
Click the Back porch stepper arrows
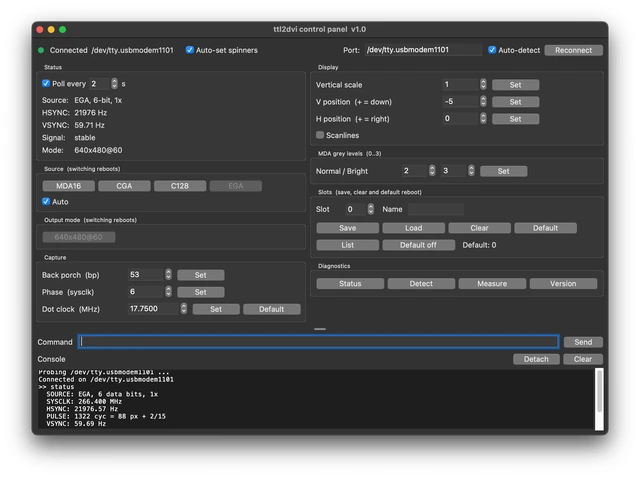(168, 275)
